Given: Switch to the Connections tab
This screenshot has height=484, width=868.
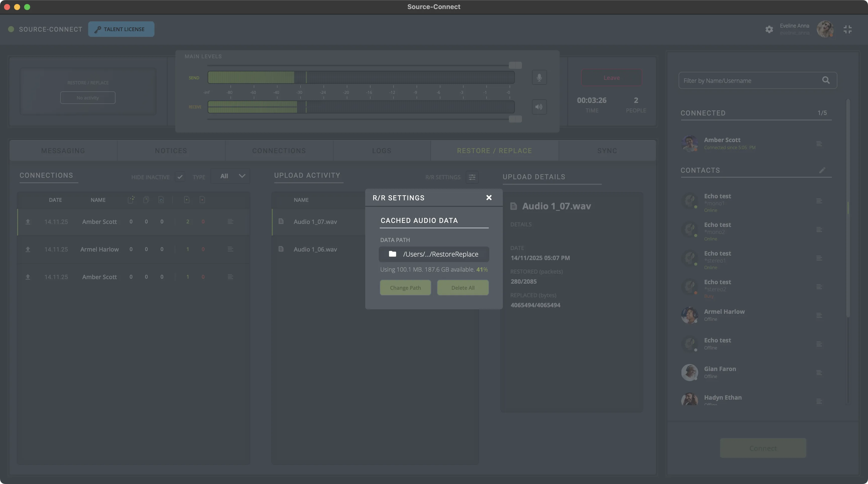Looking at the screenshot, I should (x=279, y=151).
